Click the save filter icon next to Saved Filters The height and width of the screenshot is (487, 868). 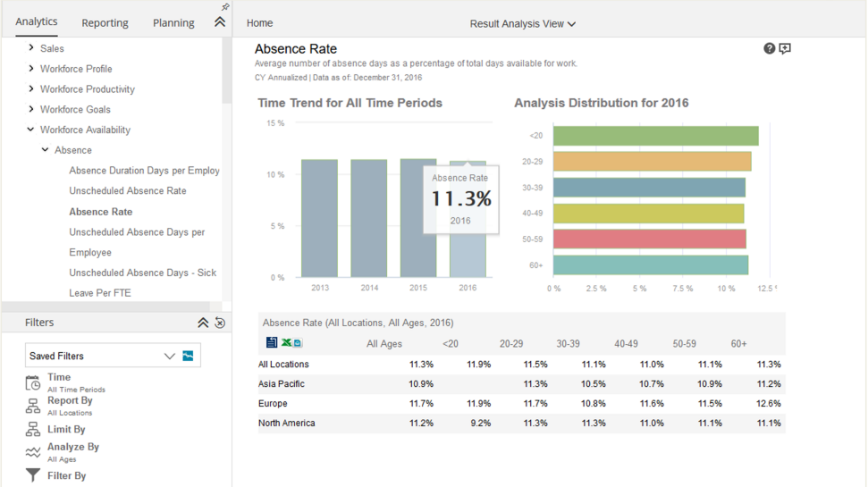click(189, 356)
